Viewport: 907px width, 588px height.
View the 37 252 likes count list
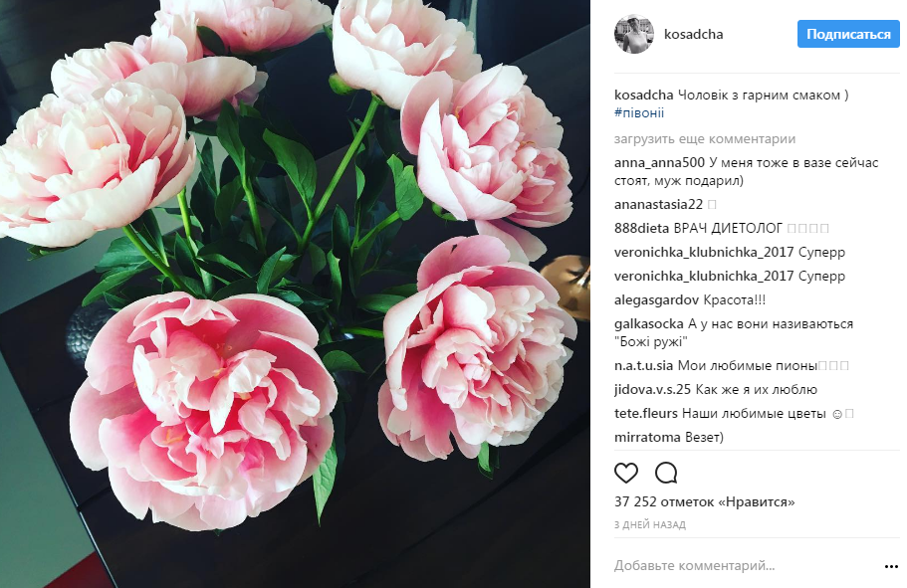point(705,501)
